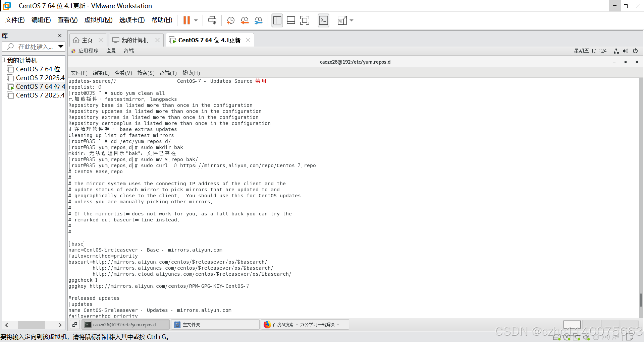Open the power options dropdown beside pause

click(x=196, y=20)
